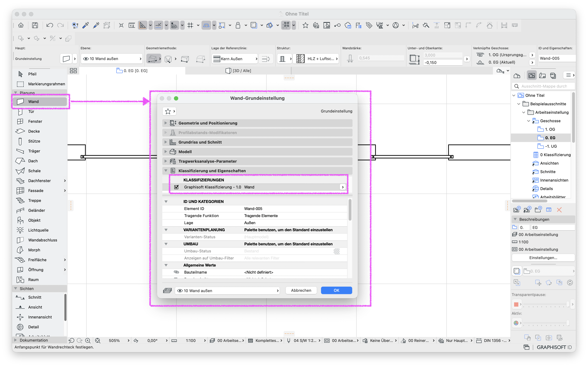Switch to the 3D / Alle tab
The height and width of the screenshot is (367, 588).
(238, 71)
